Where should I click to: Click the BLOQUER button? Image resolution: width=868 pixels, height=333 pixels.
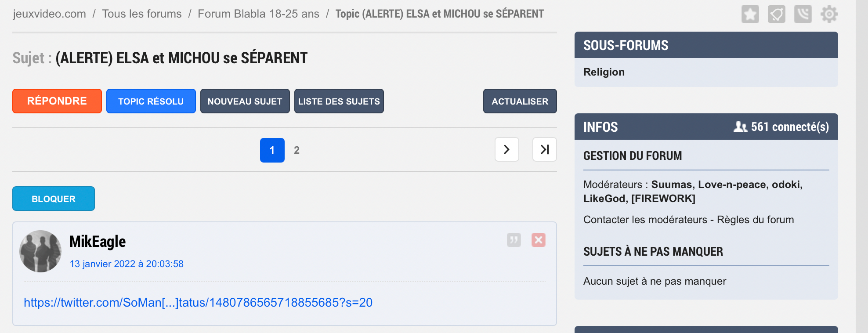coord(53,199)
